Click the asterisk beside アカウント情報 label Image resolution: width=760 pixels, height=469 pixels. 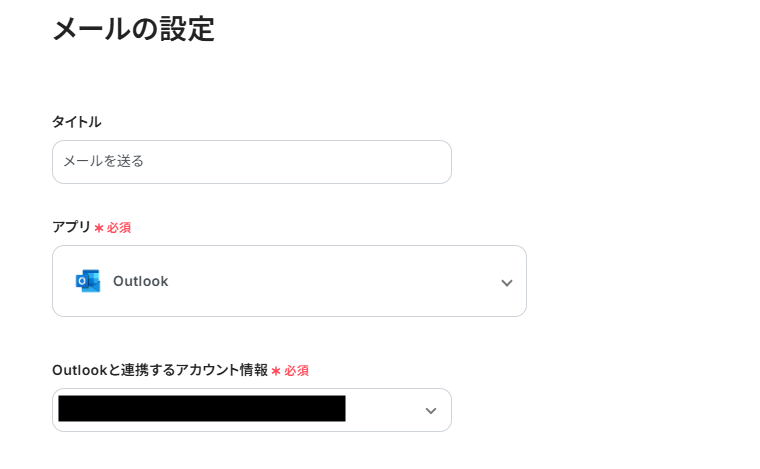(x=276, y=371)
